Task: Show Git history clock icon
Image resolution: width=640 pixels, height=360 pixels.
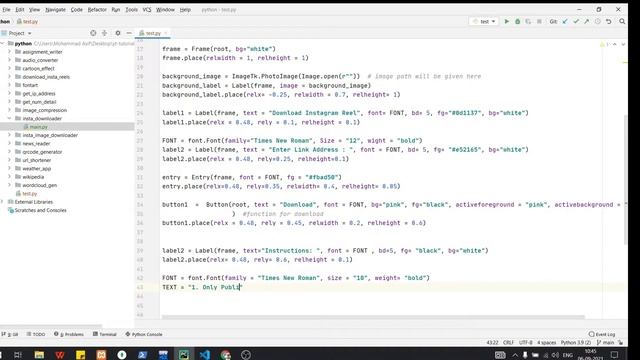Action: pyautogui.click(x=598, y=21)
